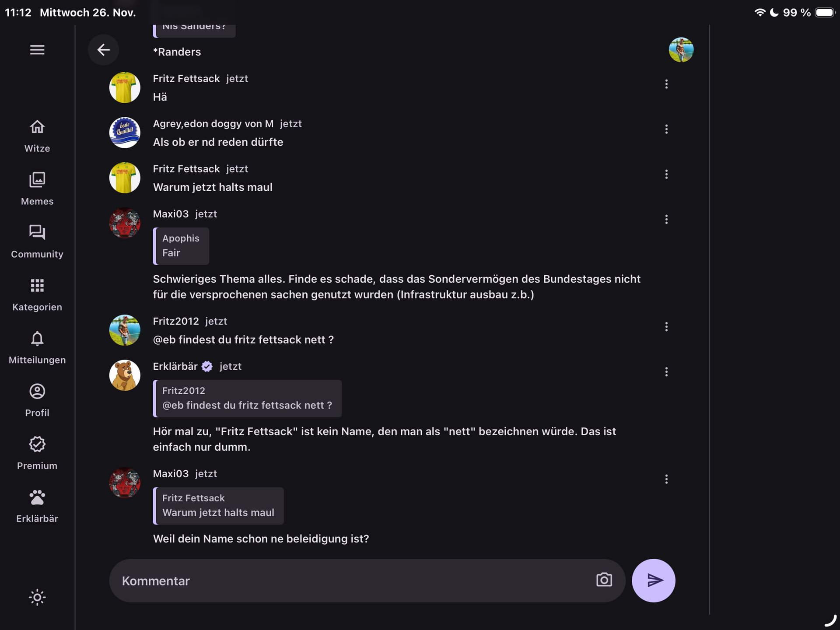Attach a photo with the camera icon
The height and width of the screenshot is (630, 840).
click(x=604, y=580)
